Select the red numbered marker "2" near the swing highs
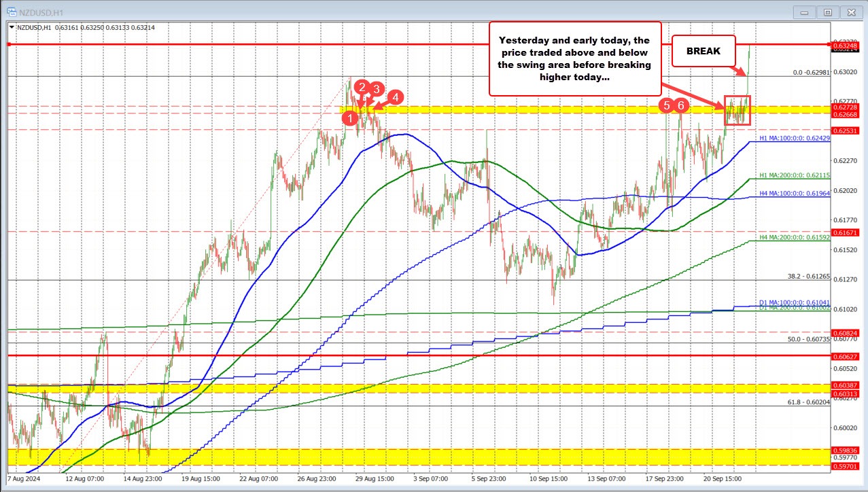Screen dimensions: 868x492 (x=362, y=87)
